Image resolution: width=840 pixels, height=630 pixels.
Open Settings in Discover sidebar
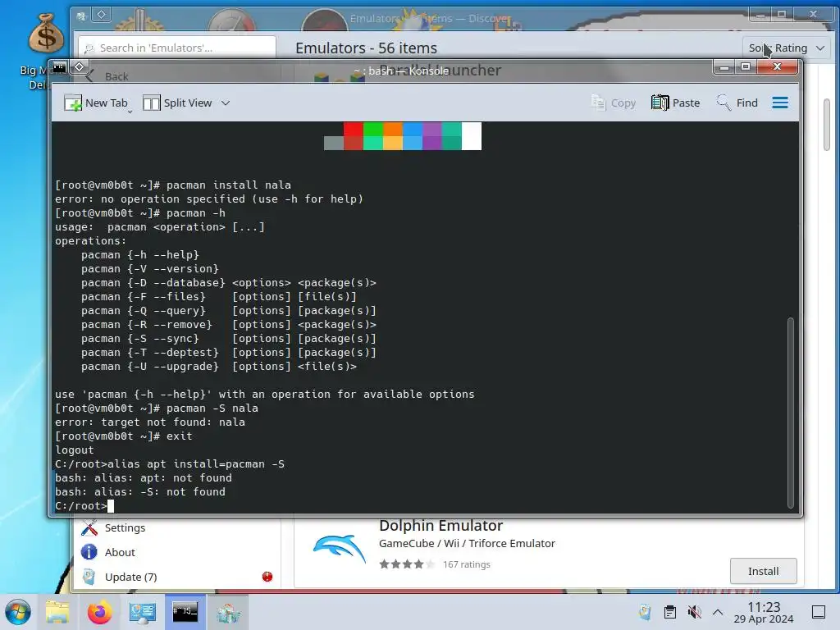pos(125,527)
